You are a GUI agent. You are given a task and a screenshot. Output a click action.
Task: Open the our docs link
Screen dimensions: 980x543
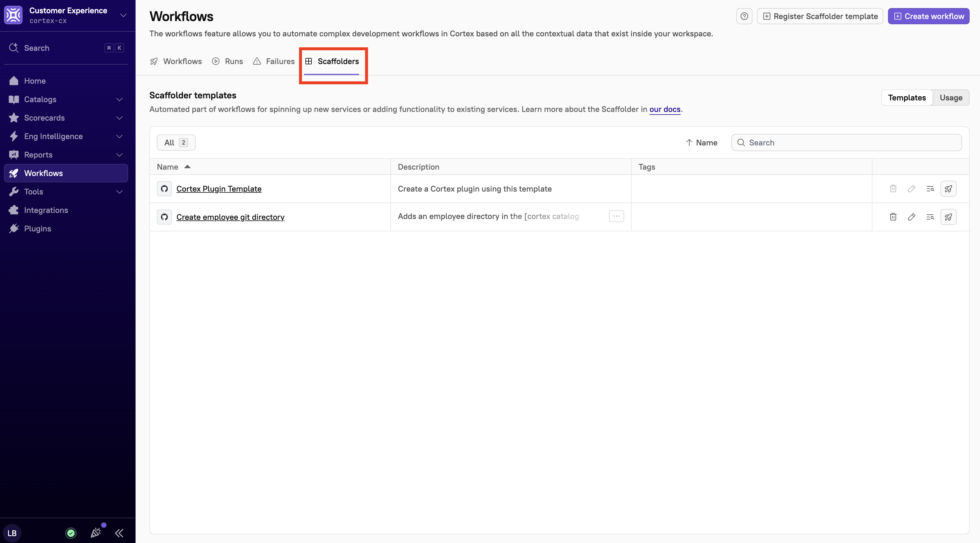tap(664, 109)
